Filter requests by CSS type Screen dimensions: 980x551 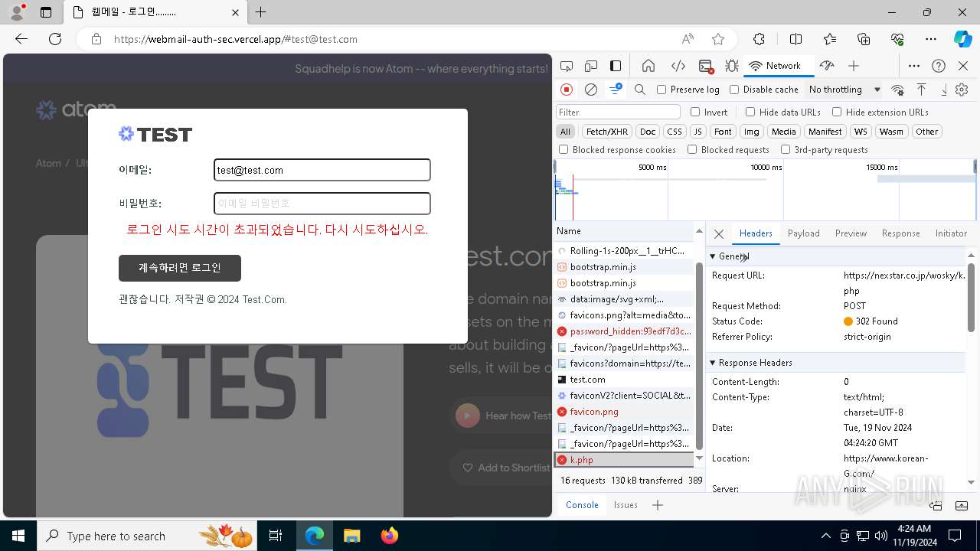(x=674, y=132)
